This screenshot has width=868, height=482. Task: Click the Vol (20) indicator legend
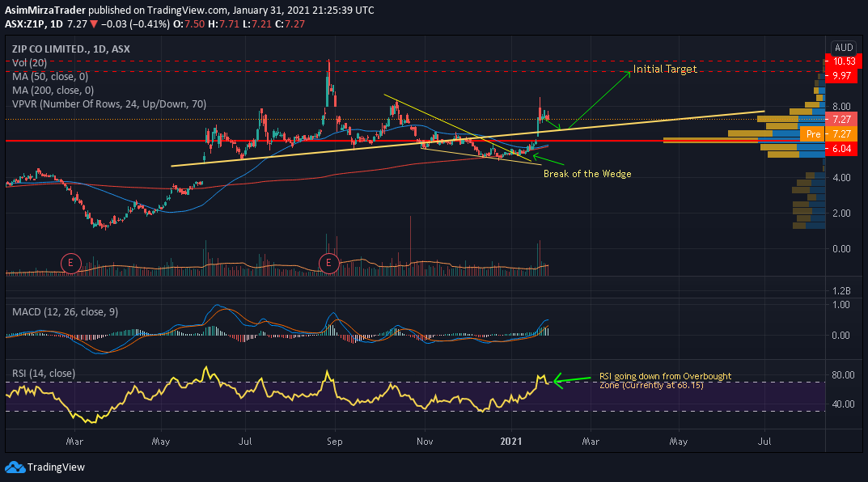(x=29, y=63)
